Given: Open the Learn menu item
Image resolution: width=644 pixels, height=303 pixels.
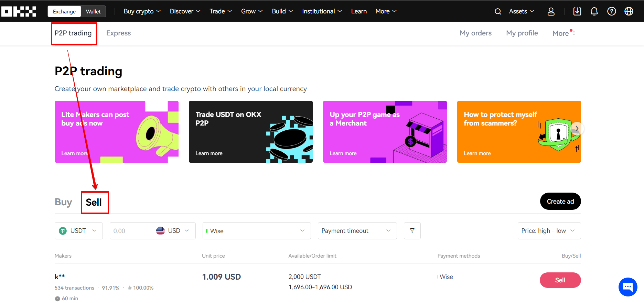Looking at the screenshot, I should click(x=359, y=11).
